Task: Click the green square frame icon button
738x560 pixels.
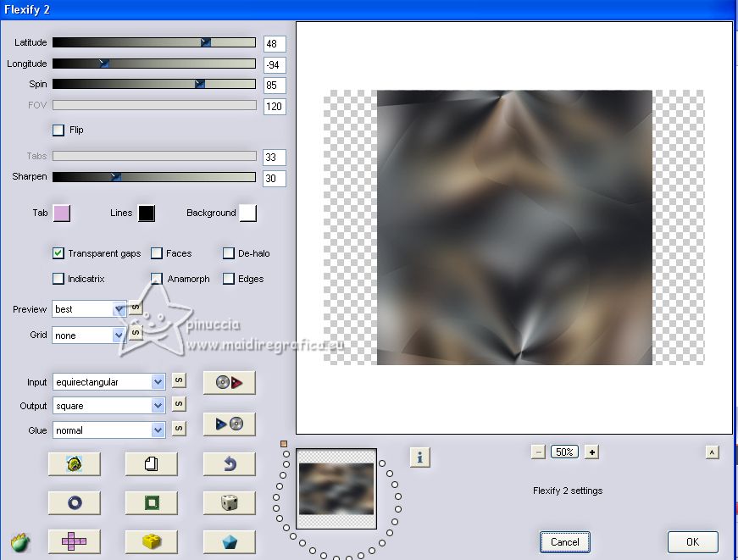Action: 152,503
